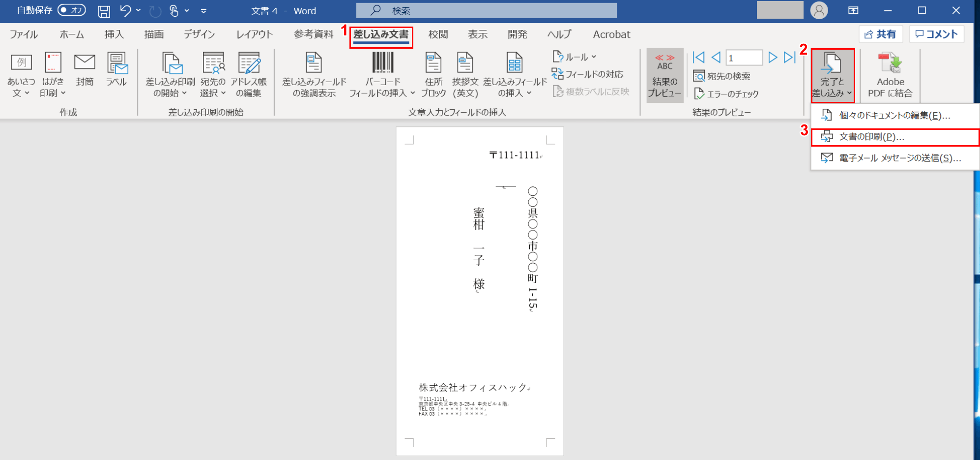Toggle the 自動保存 autosave switch
Viewport: 980px width, 460px height.
click(71, 10)
